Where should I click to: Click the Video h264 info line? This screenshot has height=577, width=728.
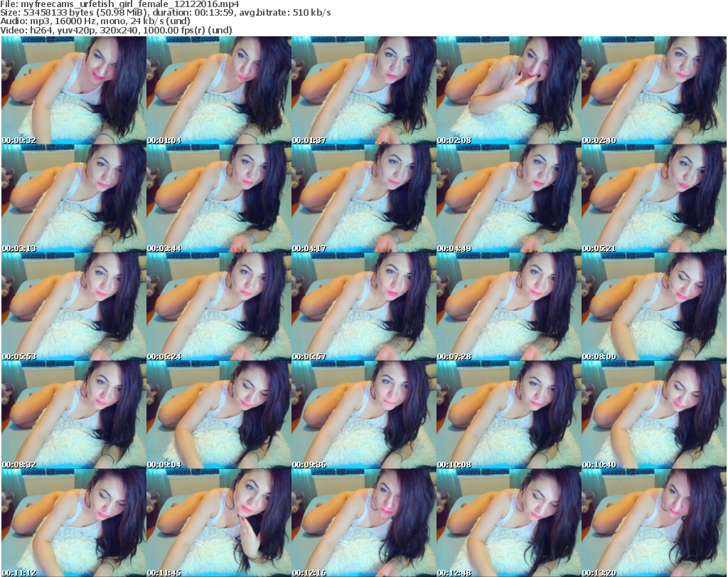[x=116, y=30]
